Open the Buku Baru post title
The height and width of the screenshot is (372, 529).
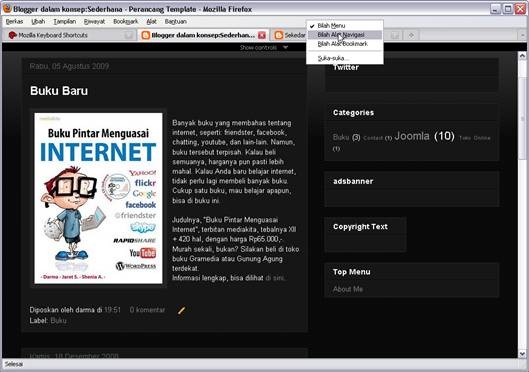[59, 91]
